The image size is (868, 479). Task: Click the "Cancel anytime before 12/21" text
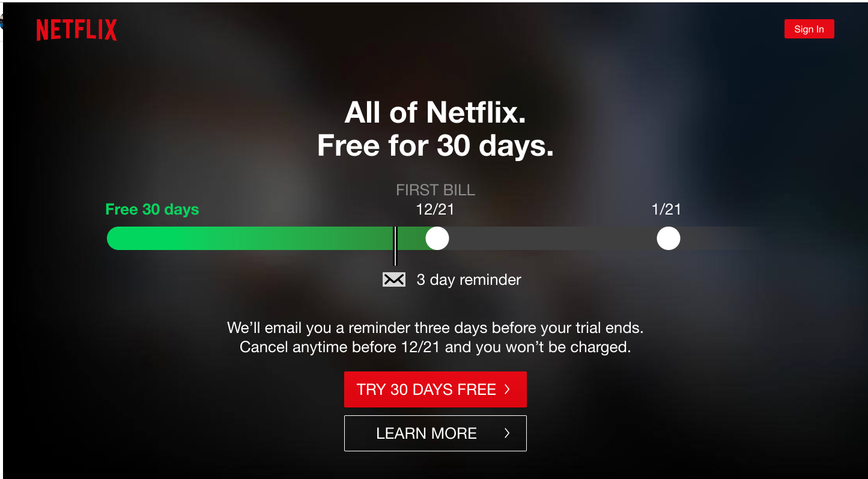(x=341, y=347)
